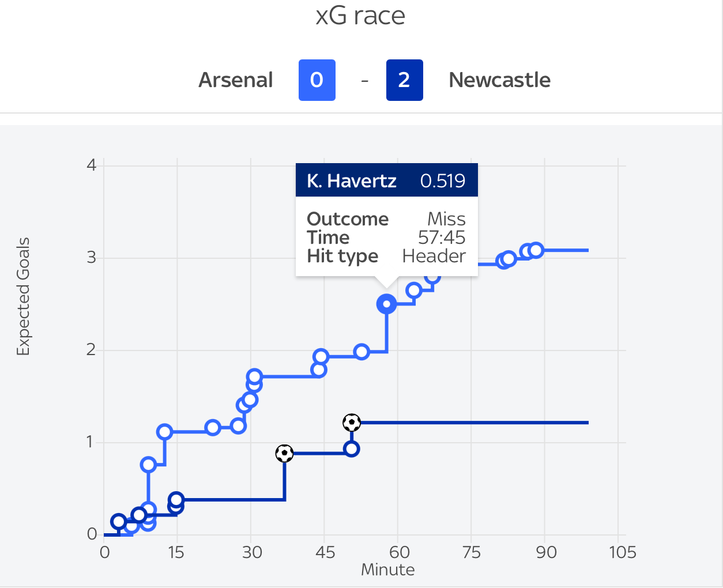Select the Arsenal shot marker near minute 82

point(508,259)
